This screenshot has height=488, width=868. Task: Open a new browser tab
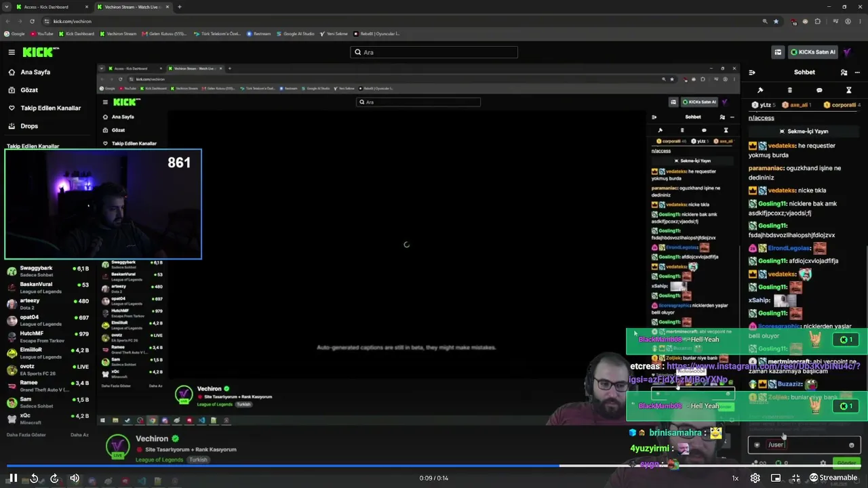point(180,7)
